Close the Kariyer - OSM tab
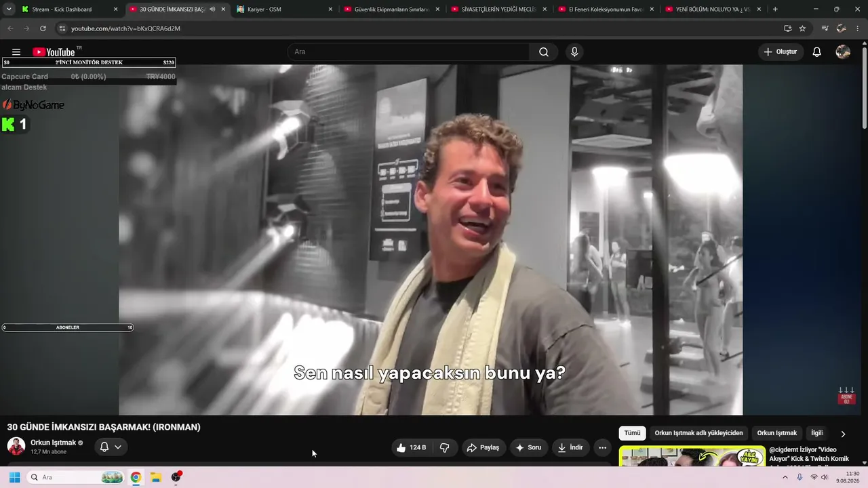868x488 pixels. (x=330, y=9)
